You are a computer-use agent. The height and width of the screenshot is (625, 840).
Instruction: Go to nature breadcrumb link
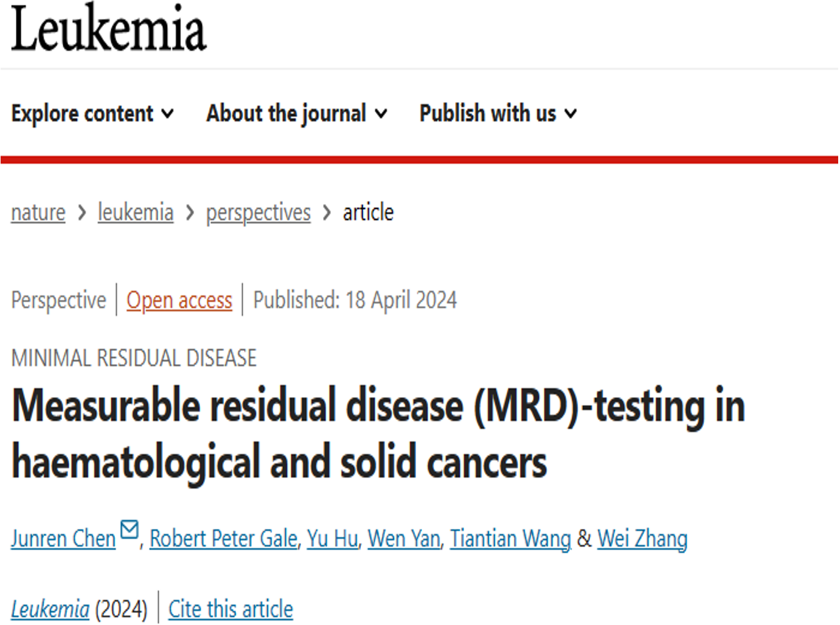pos(38,213)
